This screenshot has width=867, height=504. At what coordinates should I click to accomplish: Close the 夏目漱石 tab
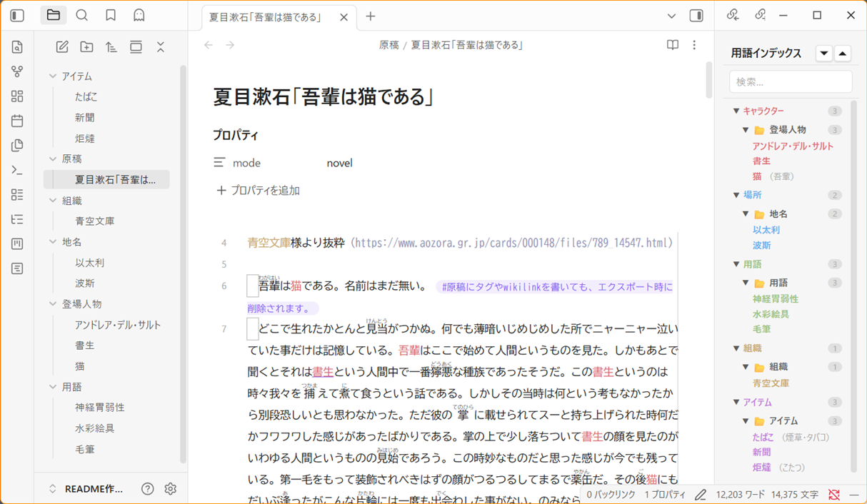(344, 17)
